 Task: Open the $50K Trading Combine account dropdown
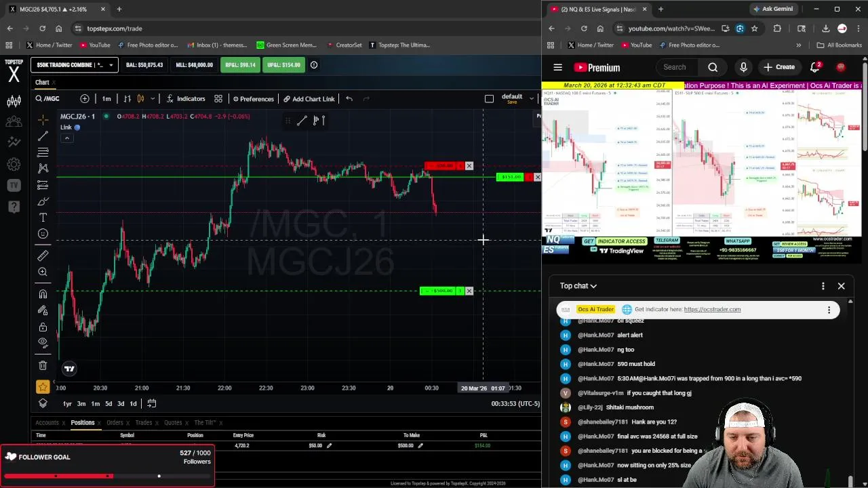[x=75, y=65]
